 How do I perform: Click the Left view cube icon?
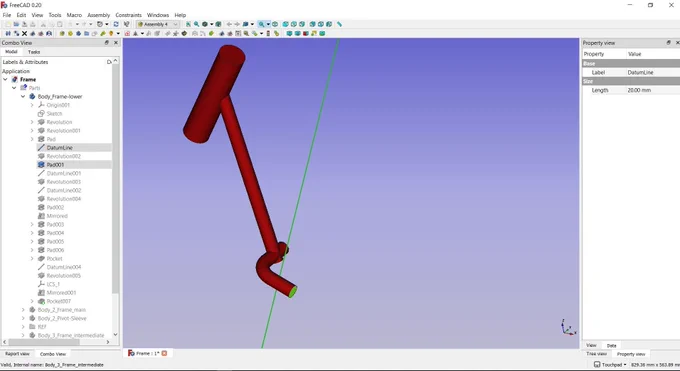tap(329, 24)
